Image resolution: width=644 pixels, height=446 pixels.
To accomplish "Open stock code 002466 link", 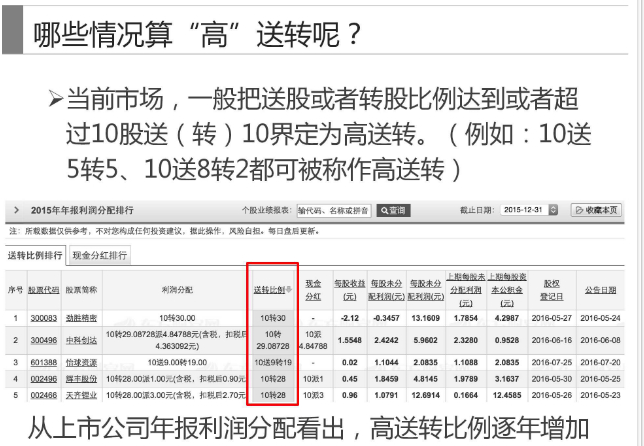I will tap(44, 395).
